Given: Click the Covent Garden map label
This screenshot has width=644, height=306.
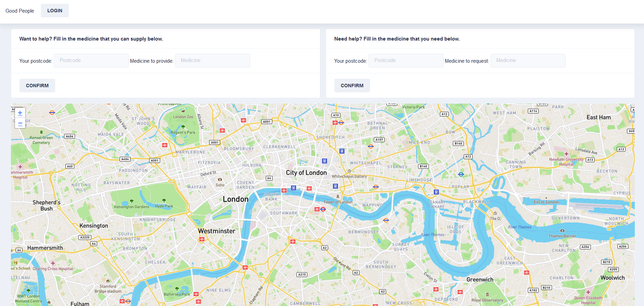Looking at the screenshot, I should 246,185.
